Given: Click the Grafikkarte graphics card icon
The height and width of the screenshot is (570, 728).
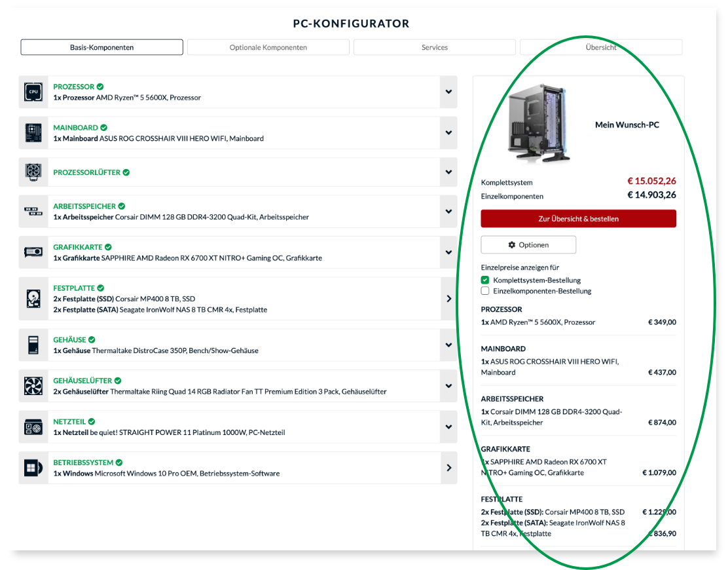Looking at the screenshot, I should pyautogui.click(x=33, y=252).
